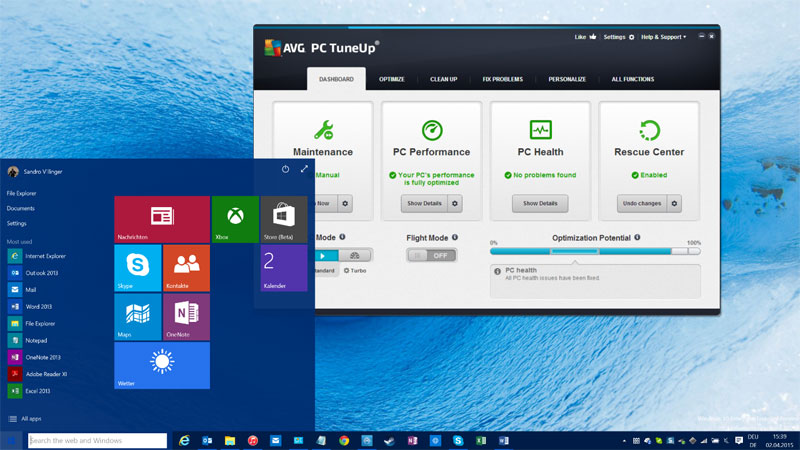Switch to the Optimize tab
The image size is (800, 450).
[x=392, y=79]
